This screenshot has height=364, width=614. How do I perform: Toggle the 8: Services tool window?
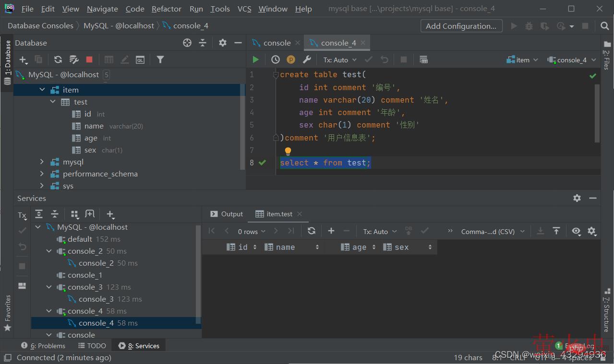tap(139, 346)
